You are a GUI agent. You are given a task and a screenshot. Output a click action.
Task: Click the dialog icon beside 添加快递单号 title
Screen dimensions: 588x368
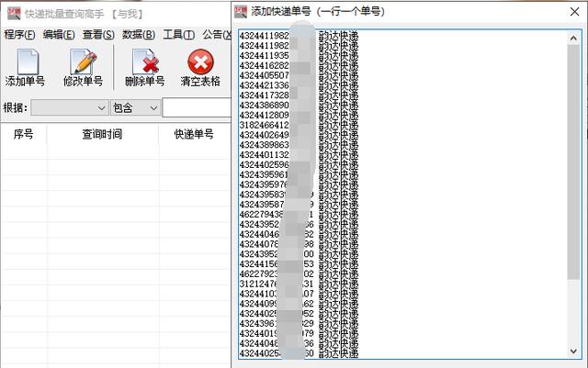(x=241, y=12)
